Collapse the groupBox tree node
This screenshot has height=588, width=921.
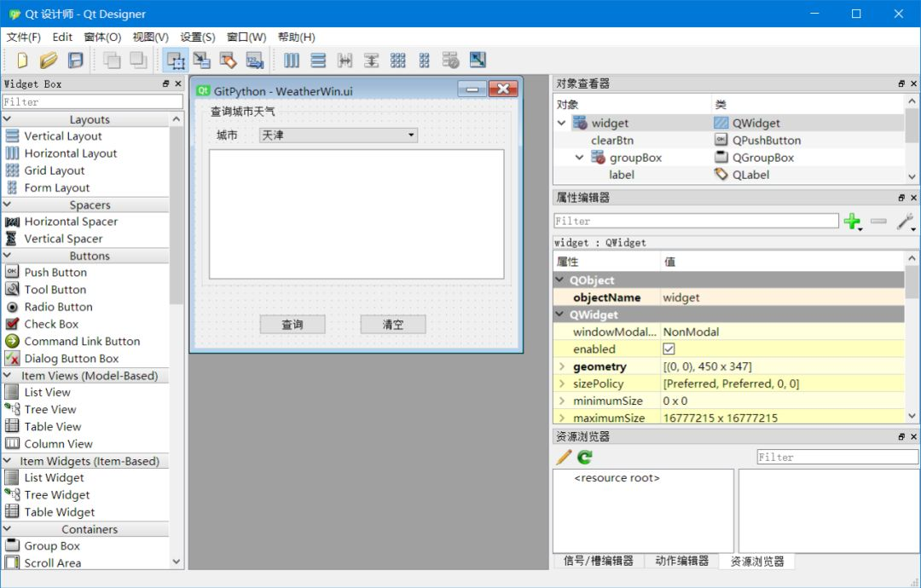[x=579, y=158]
